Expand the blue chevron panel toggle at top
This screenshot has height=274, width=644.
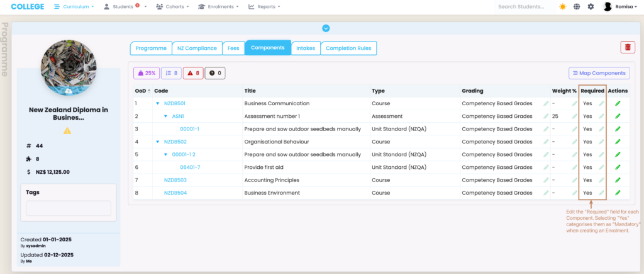pyautogui.click(x=326, y=28)
